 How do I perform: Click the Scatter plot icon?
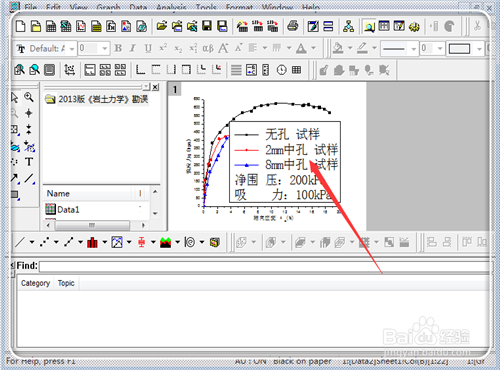pos(44,242)
